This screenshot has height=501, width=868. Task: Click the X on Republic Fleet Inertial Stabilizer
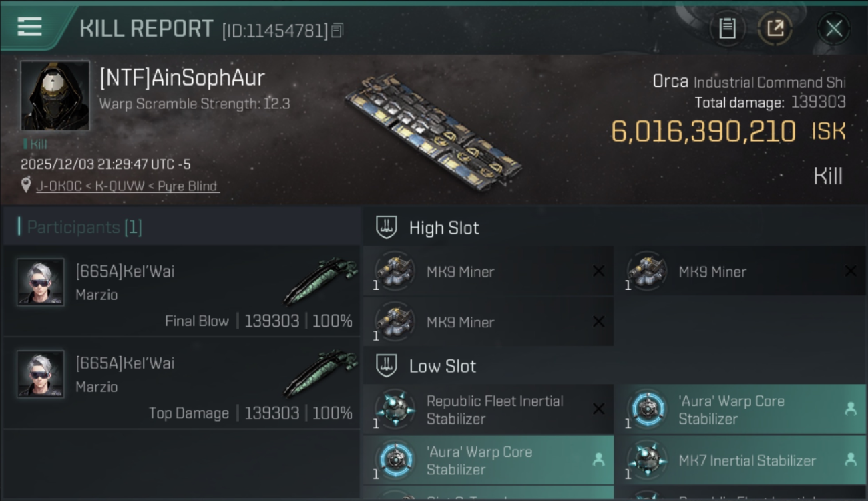tap(598, 409)
